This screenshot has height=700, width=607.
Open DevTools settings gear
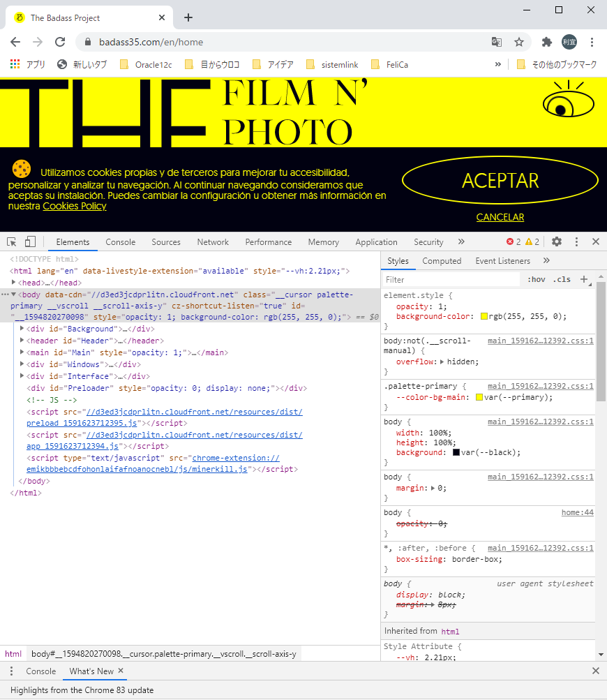[557, 241]
